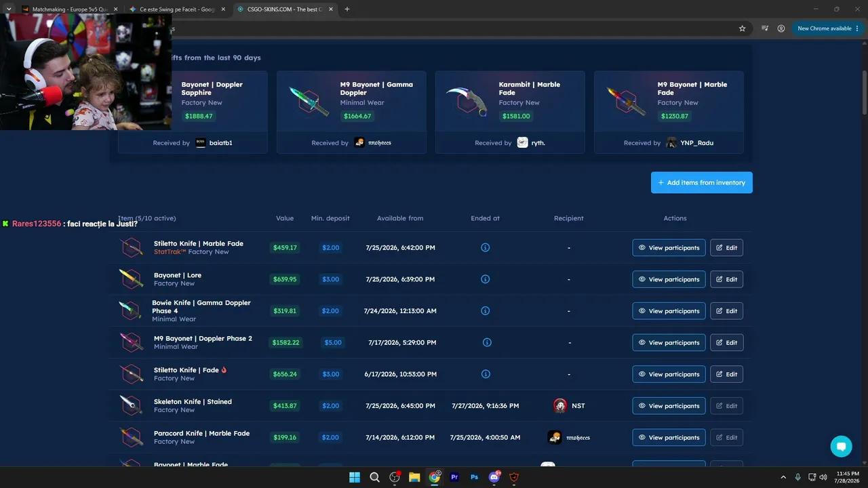View participants for Bayonet Lore
868x488 pixels.
tap(669, 279)
